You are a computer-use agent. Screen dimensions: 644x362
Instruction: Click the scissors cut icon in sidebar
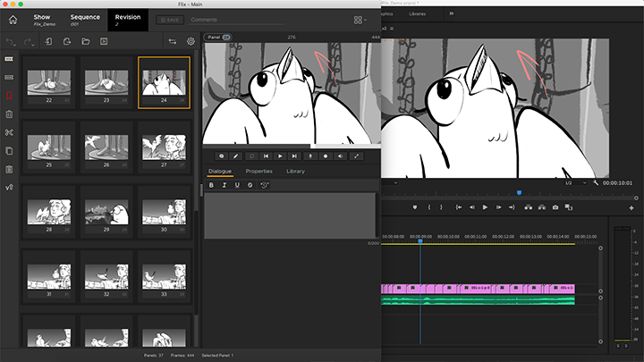[x=9, y=132]
